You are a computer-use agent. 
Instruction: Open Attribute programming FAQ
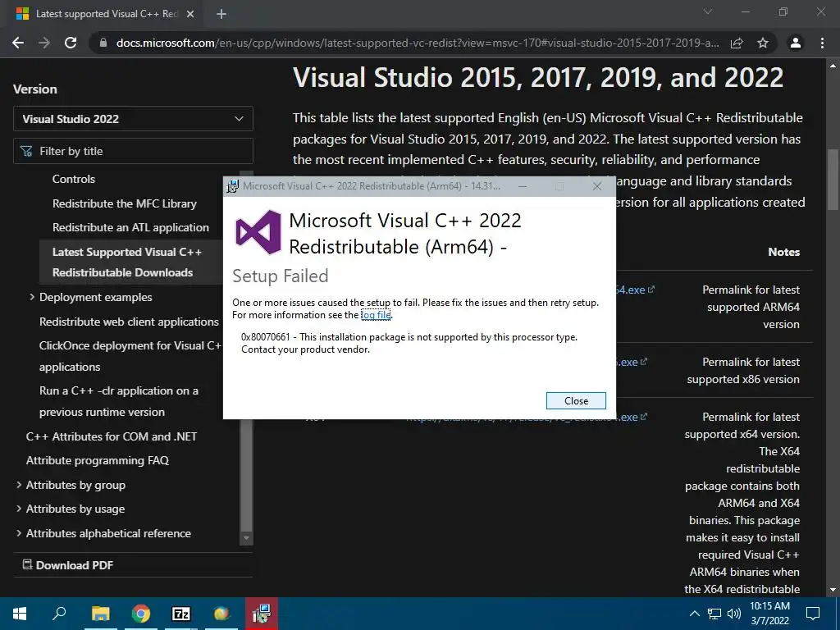click(x=98, y=460)
